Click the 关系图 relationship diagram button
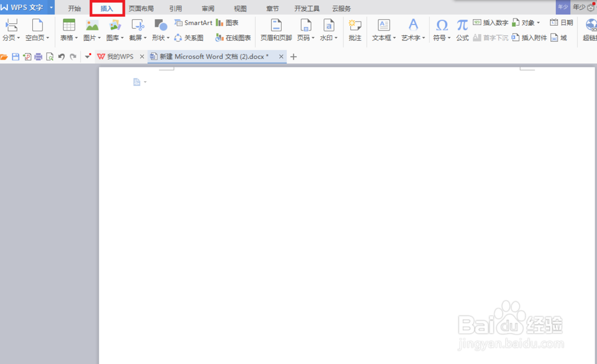Image resolution: width=597 pixels, height=364 pixels. pos(189,38)
